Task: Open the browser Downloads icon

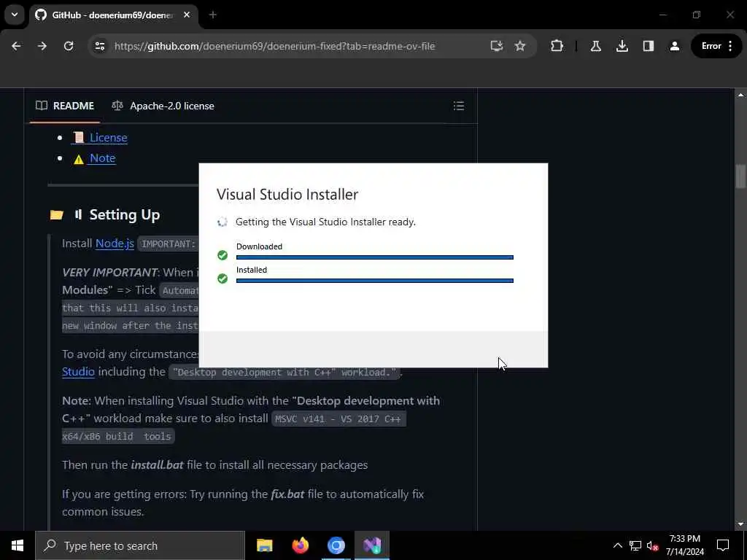Action: click(622, 46)
